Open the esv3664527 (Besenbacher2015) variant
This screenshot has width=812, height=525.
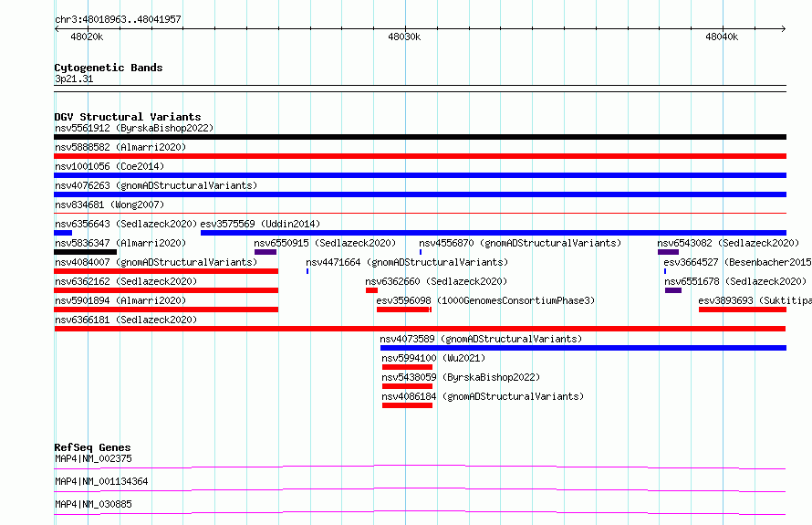point(737,262)
